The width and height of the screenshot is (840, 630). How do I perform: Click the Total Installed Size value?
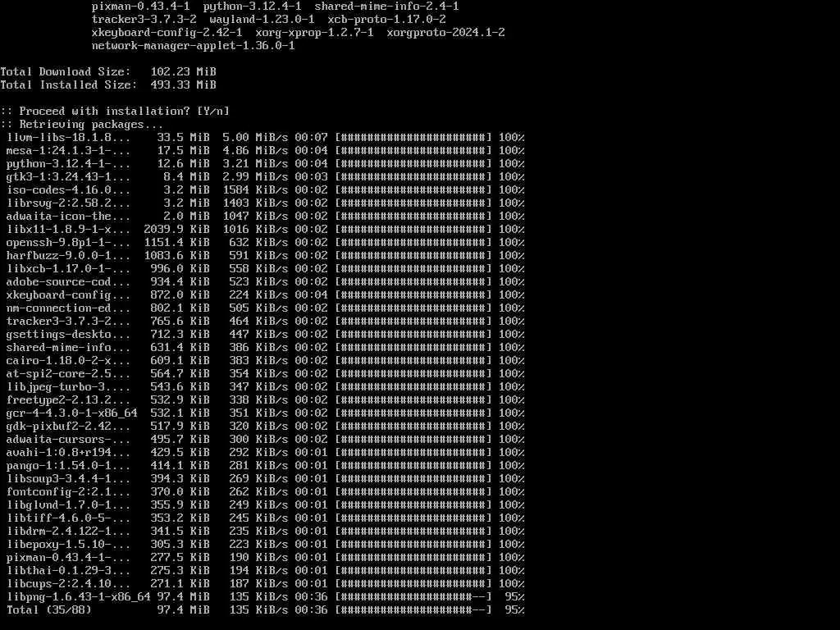183,84
